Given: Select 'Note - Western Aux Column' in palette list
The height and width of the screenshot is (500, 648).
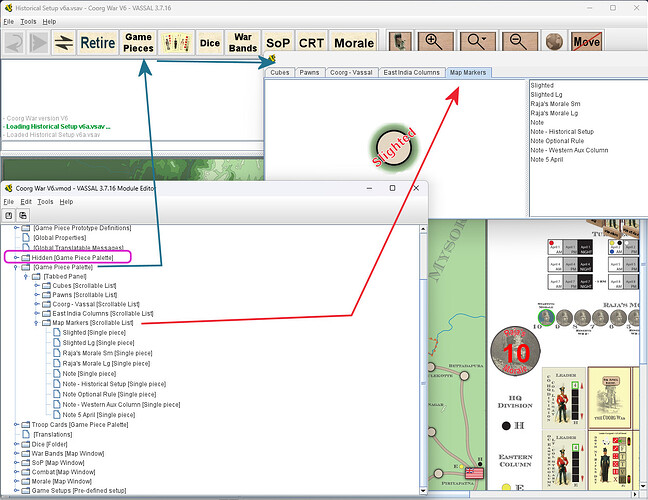Looking at the screenshot, I should point(569,150).
